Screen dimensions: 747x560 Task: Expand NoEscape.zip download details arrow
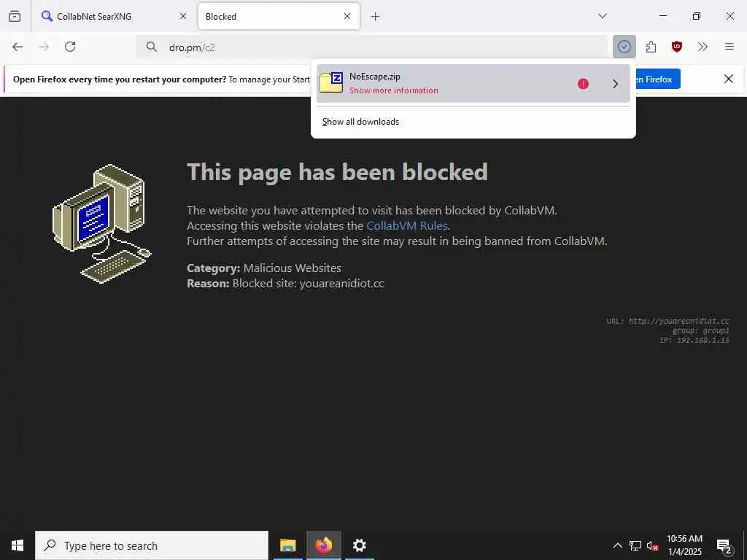[616, 84]
